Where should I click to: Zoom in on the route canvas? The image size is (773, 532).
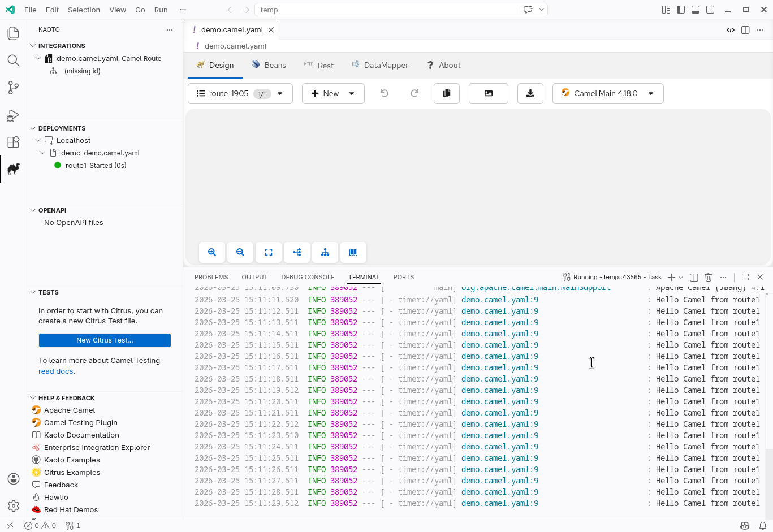tap(211, 252)
